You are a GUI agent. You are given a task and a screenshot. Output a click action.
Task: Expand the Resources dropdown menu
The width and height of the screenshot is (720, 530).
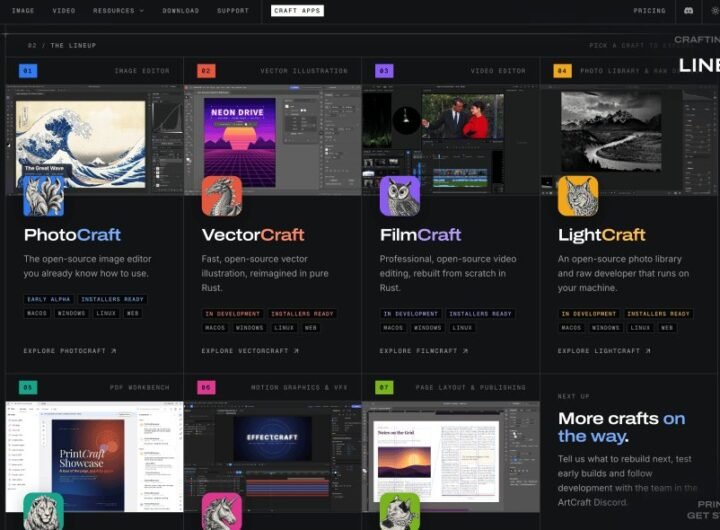118,11
